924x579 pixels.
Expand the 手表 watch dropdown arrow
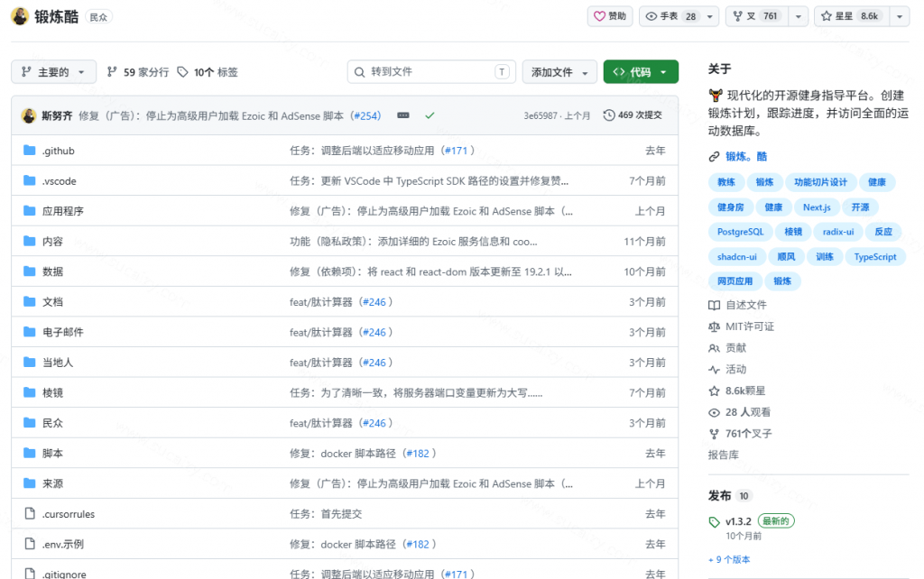point(710,16)
